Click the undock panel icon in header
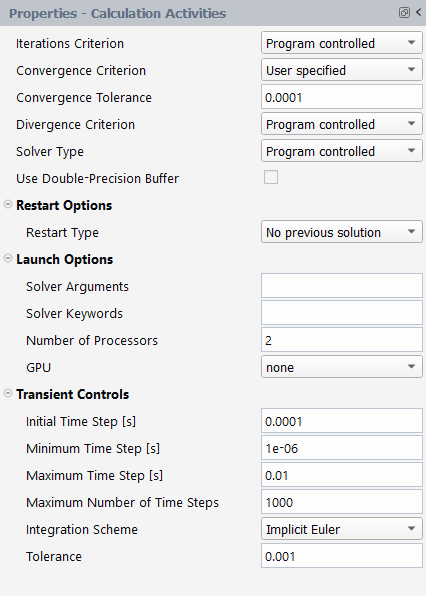Image resolution: width=426 pixels, height=596 pixels. 404,13
